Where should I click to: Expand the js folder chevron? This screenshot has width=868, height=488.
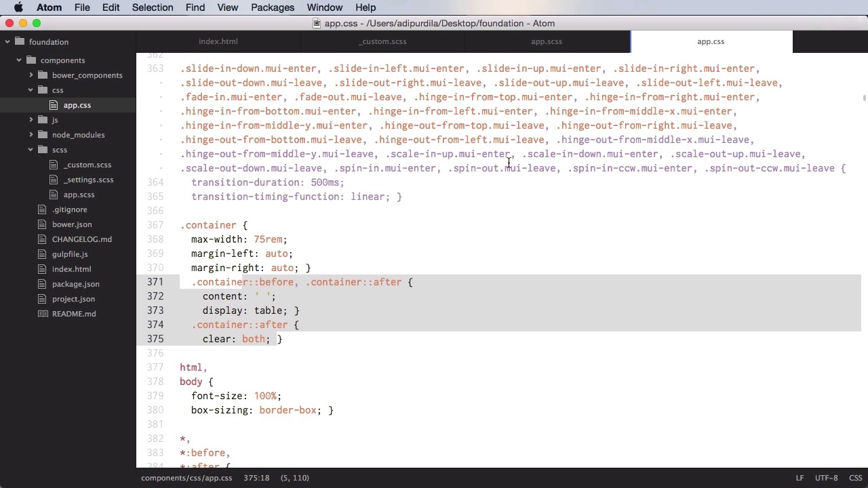click(x=31, y=120)
